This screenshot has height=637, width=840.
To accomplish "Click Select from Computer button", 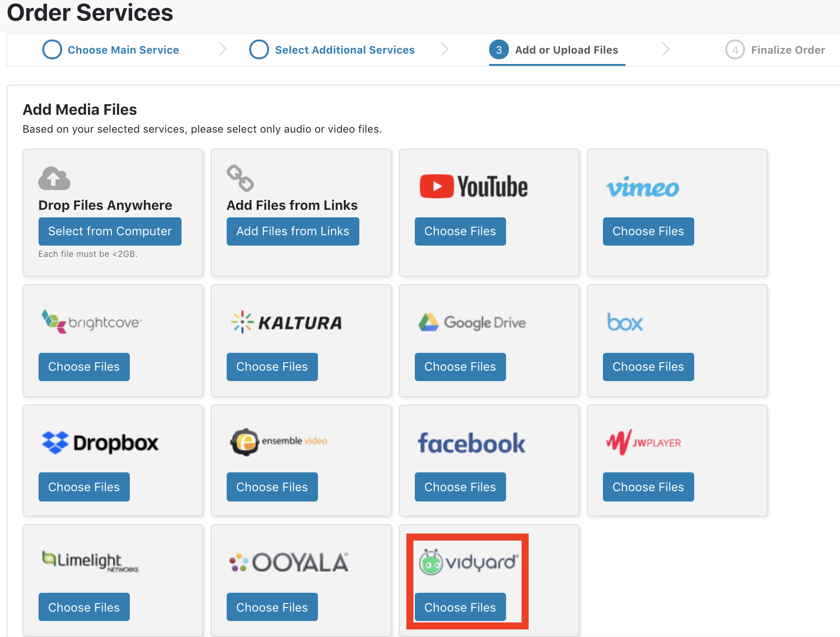I will coord(110,231).
